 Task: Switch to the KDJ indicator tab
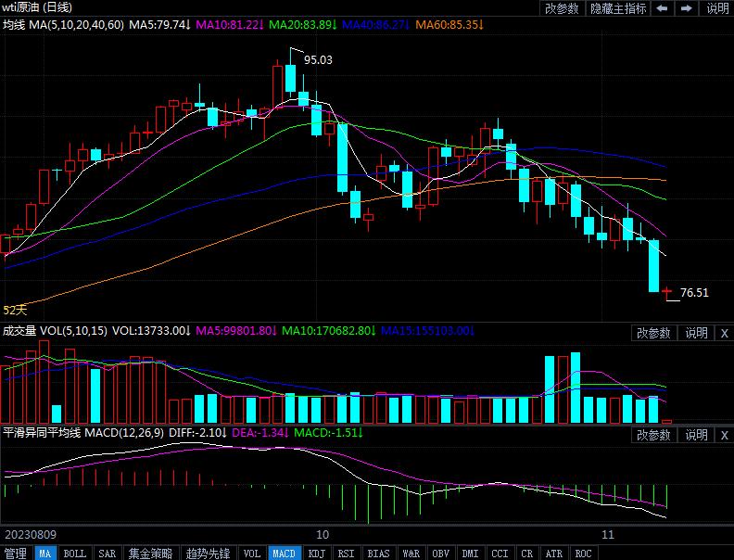(317, 554)
